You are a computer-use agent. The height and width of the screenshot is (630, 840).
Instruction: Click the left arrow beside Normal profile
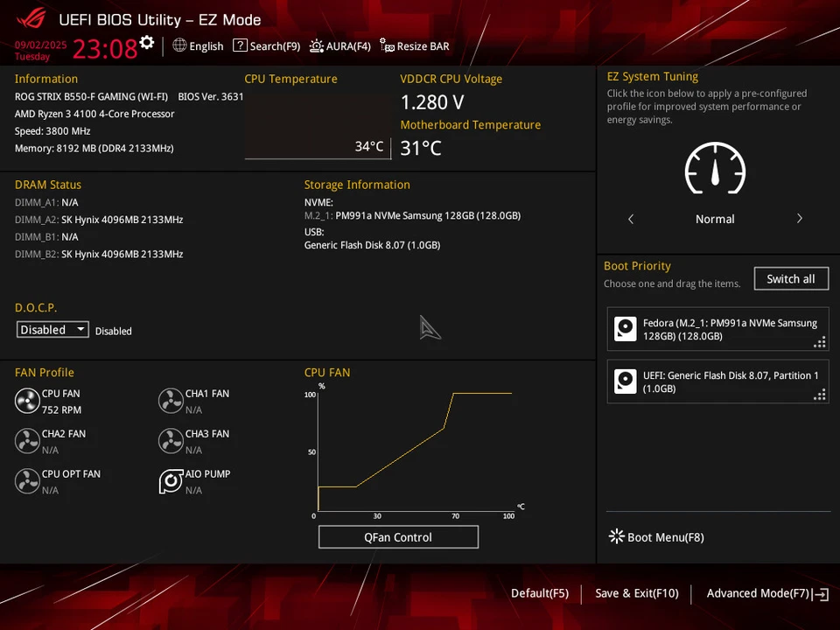[631, 219]
